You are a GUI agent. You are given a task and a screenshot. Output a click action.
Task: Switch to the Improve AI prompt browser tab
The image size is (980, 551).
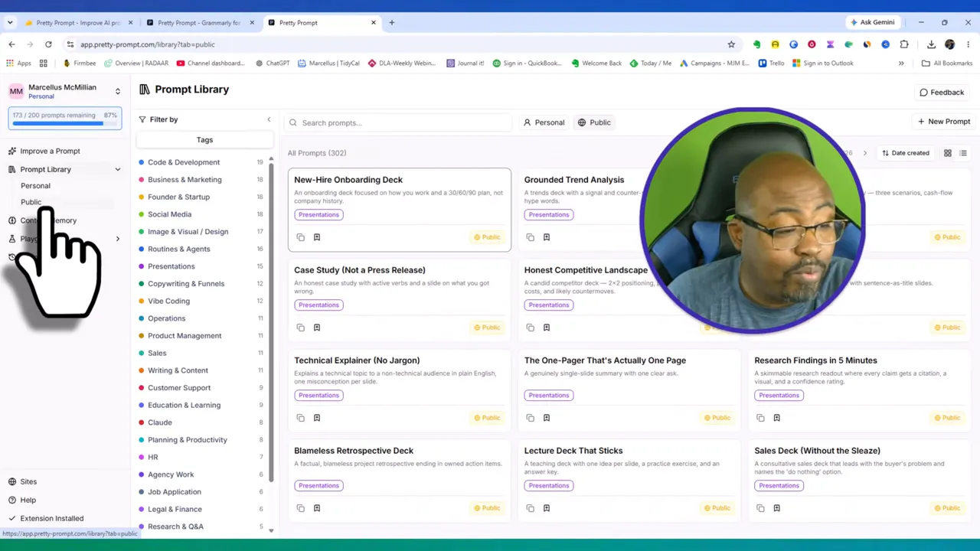[x=79, y=23]
